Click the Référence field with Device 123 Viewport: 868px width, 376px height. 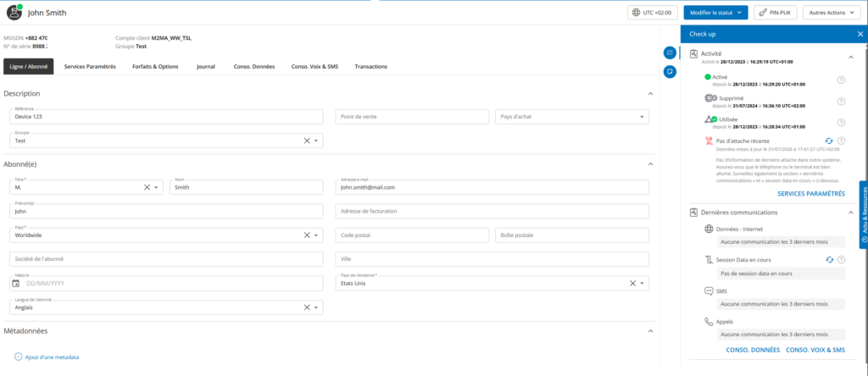pos(167,117)
